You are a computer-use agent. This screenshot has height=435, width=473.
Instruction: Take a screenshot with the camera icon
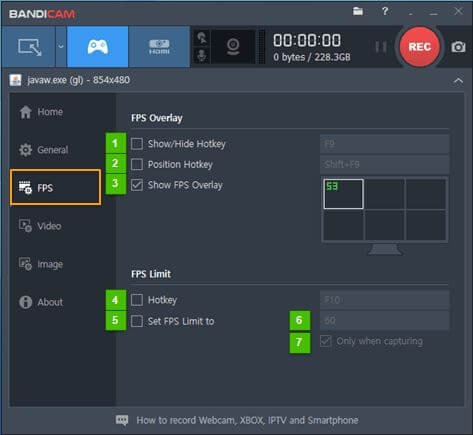458,47
